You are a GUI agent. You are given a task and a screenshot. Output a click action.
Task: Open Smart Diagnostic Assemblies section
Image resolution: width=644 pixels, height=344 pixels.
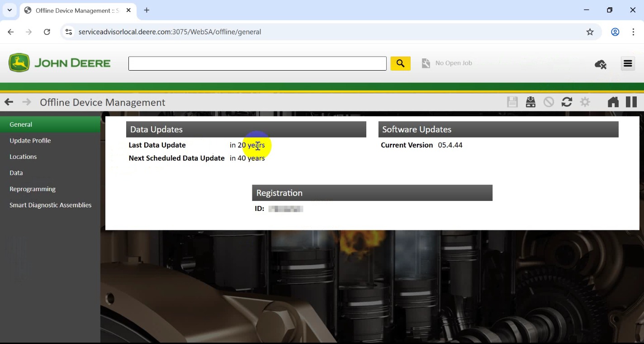pyautogui.click(x=51, y=205)
